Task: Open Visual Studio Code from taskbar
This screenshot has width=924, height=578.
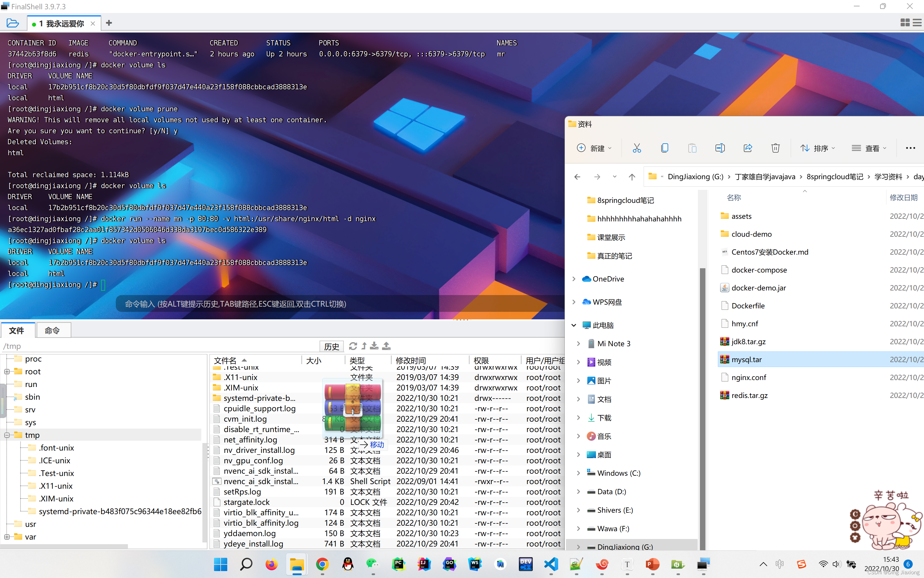Action: pos(551,564)
